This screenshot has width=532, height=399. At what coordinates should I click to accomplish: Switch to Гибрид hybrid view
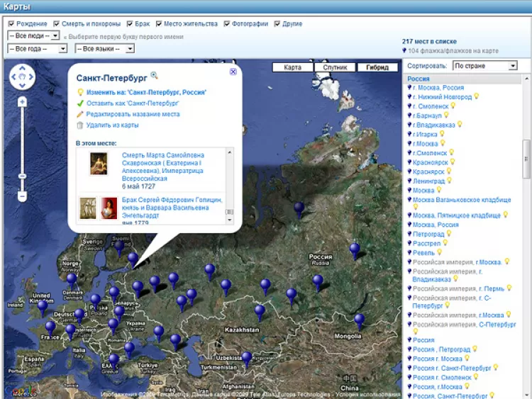click(377, 67)
